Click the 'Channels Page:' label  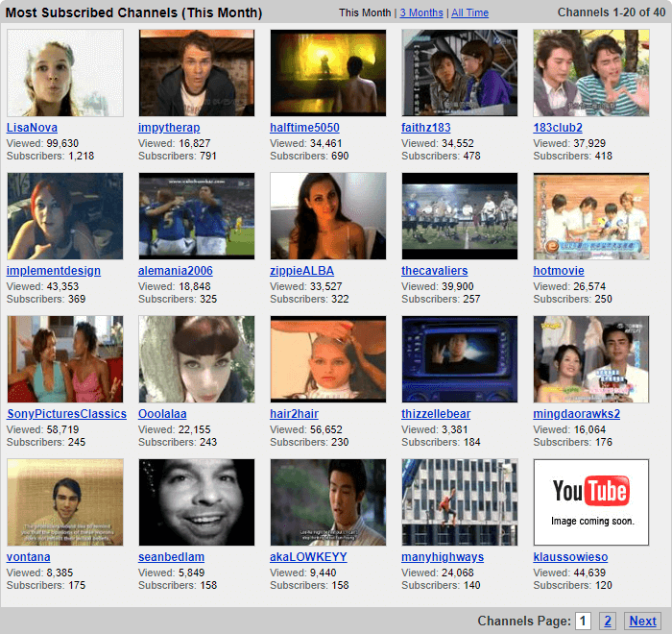tap(524, 621)
